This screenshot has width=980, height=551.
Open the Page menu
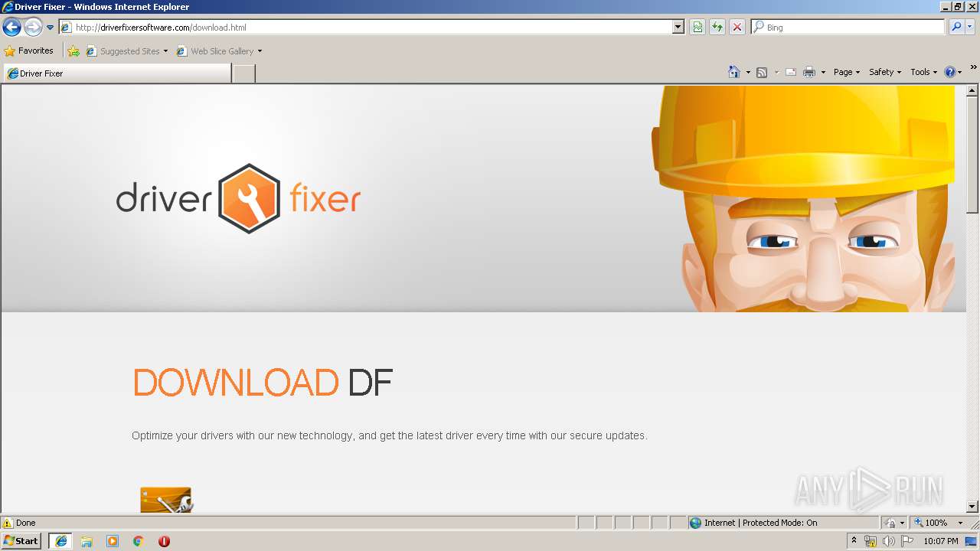pos(846,72)
